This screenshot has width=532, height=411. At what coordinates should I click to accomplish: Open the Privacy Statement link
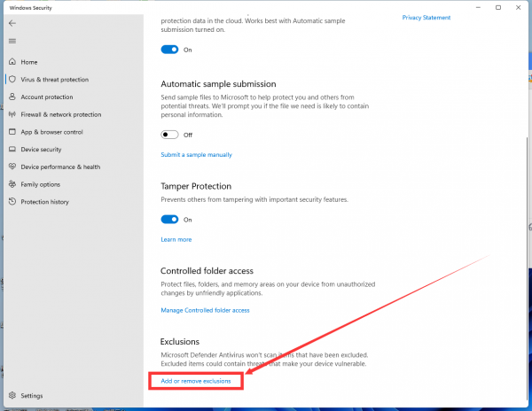(426, 18)
